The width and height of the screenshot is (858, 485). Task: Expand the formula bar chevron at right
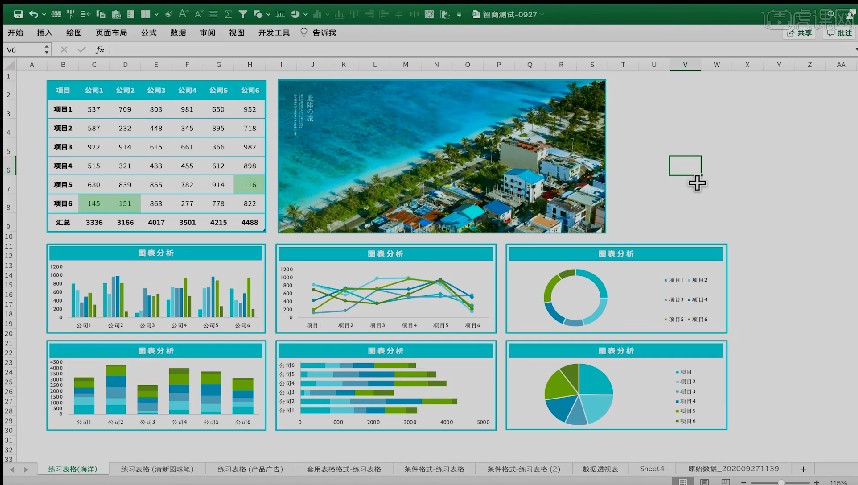(x=855, y=50)
